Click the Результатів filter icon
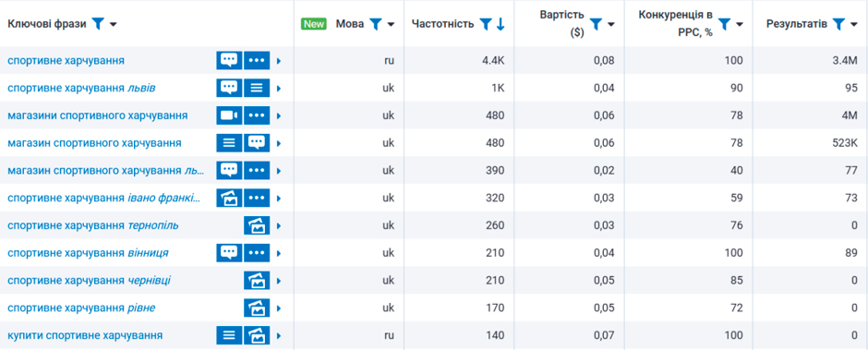868x350 pixels. (838, 24)
